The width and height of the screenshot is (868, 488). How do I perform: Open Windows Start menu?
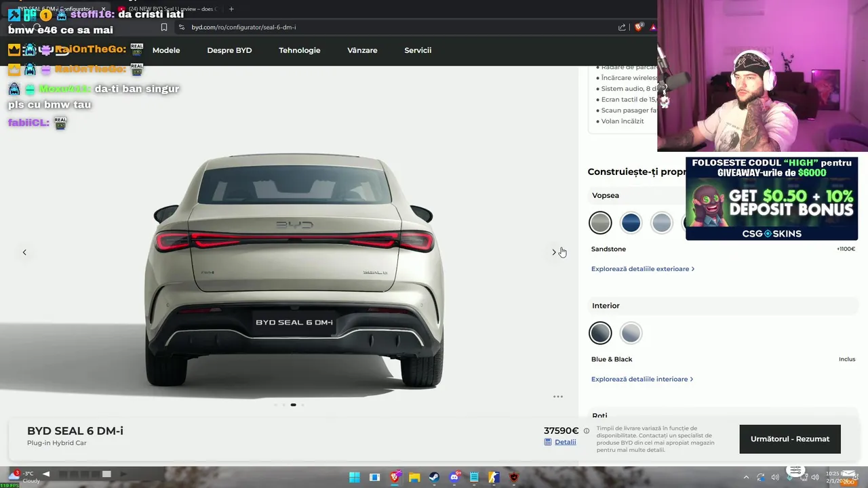pos(355,477)
